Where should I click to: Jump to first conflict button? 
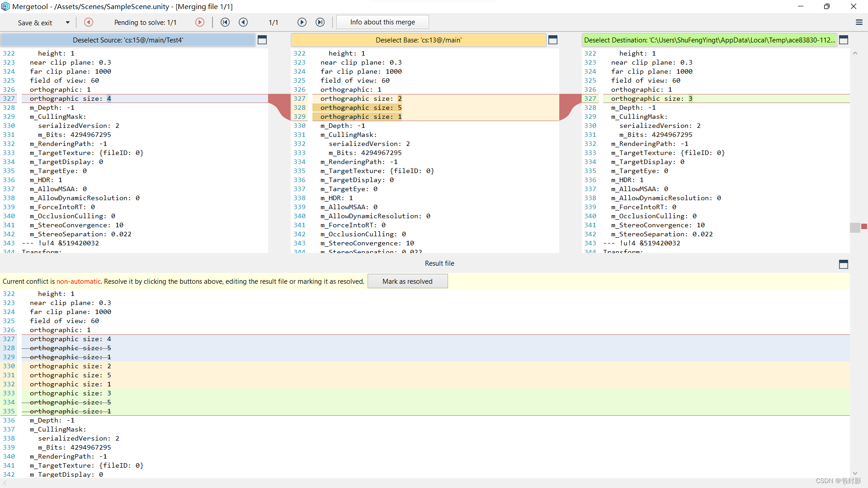click(x=225, y=22)
